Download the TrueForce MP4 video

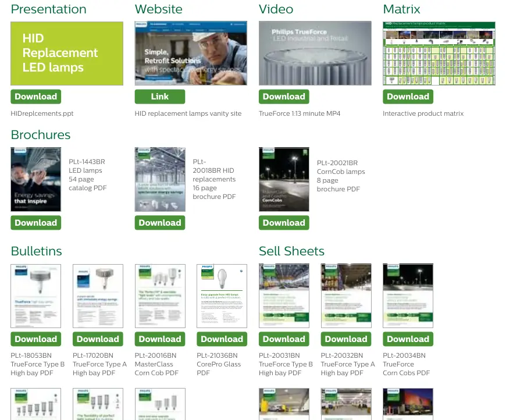[x=284, y=97]
